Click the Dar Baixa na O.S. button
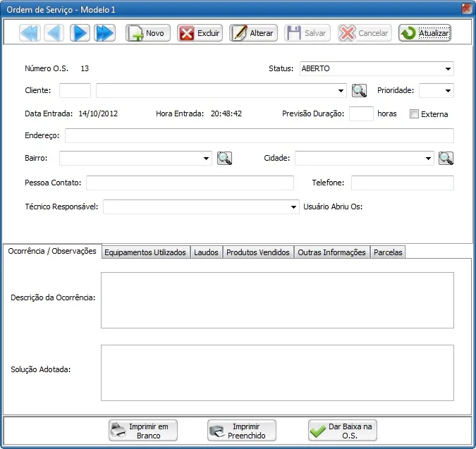The image size is (476, 449). (x=343, y=431)
